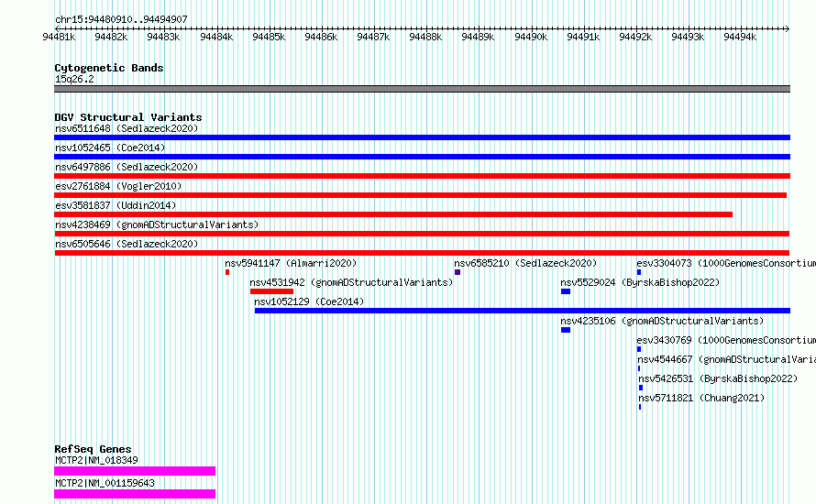Select the long blue bar under nsv1052129
The image size is (816, 504).
tap(523, 311)
